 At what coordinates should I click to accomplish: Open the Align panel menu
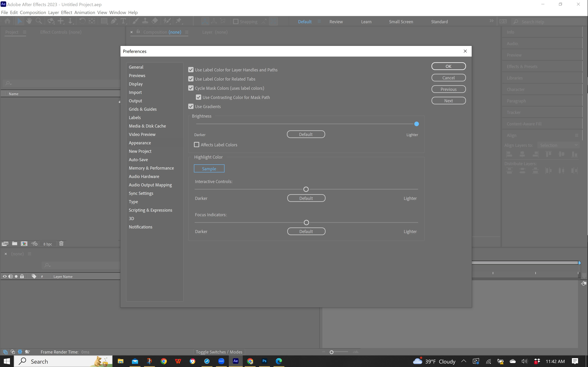coord(577,135)
